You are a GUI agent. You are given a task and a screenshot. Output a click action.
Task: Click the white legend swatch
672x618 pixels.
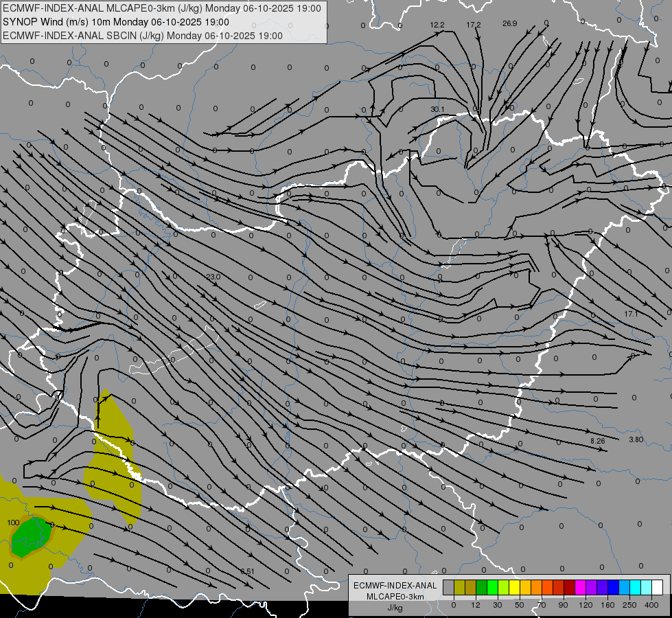[658, 587]
